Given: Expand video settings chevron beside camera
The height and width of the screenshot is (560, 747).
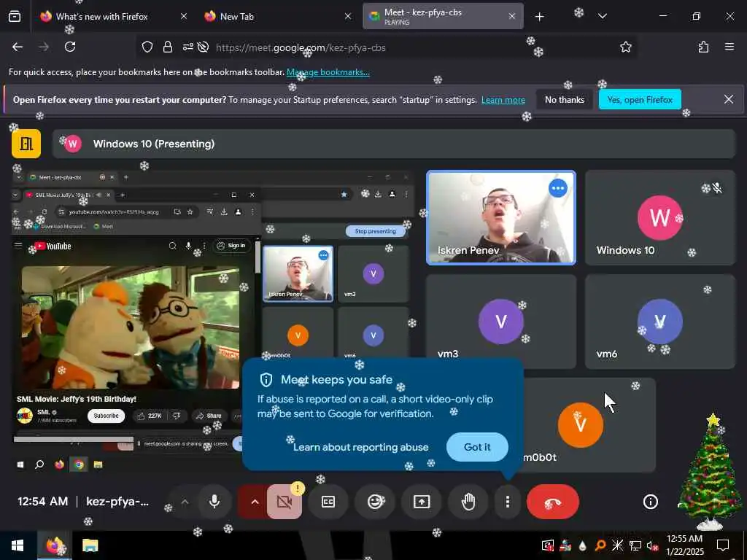Looking at the screenshot, I should 255,502.
